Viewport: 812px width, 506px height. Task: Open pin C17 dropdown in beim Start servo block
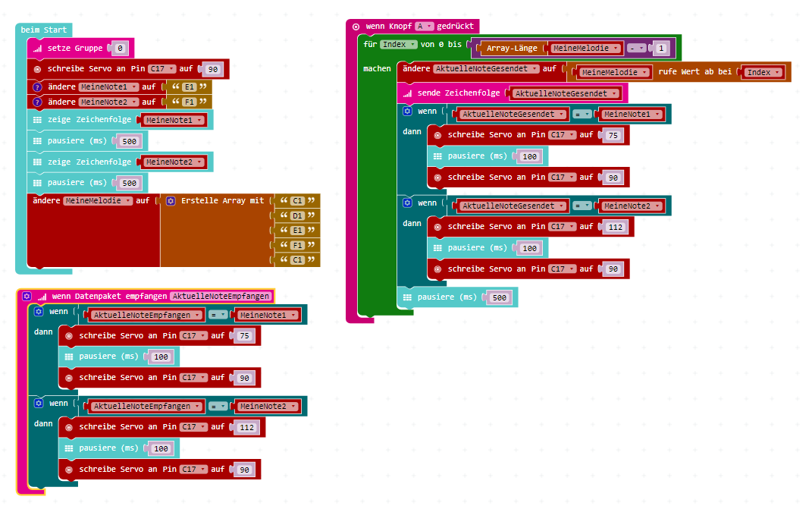click(x=161, y=69)
